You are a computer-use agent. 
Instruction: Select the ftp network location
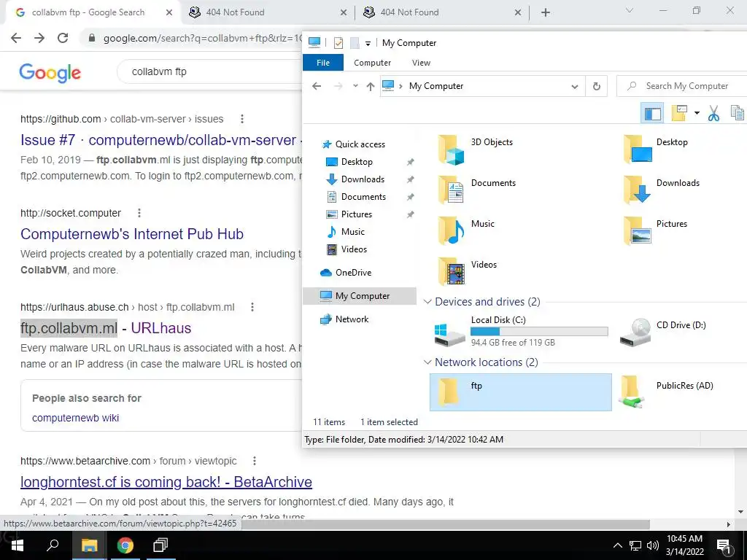(x=521, y=392)
